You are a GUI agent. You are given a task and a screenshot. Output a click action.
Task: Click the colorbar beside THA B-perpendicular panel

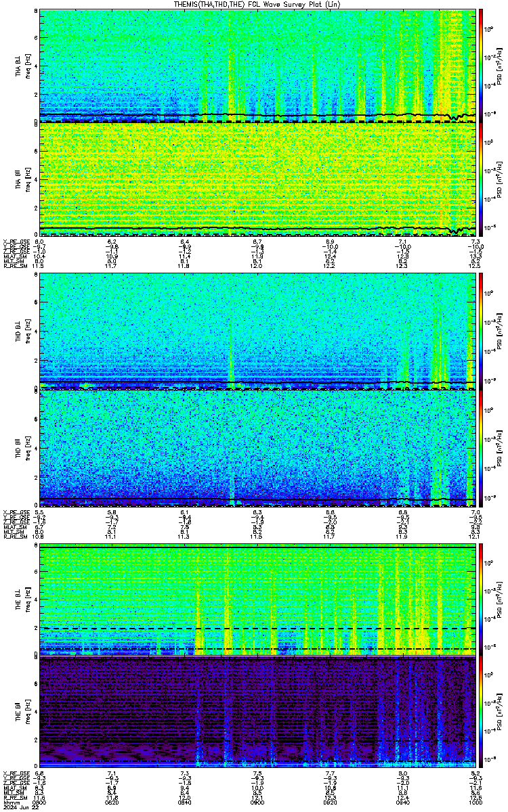(x=481, y=66)
